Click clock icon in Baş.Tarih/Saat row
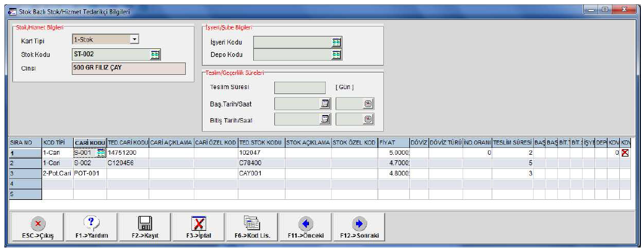The height and width of the screenshot is (250, 644). point(368,103)
